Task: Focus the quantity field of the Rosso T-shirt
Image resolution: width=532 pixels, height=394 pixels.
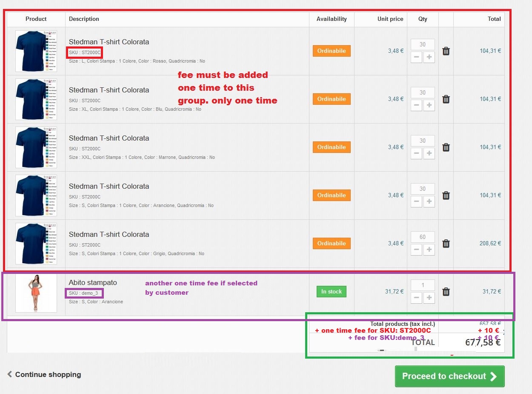Action: point(423,44)
